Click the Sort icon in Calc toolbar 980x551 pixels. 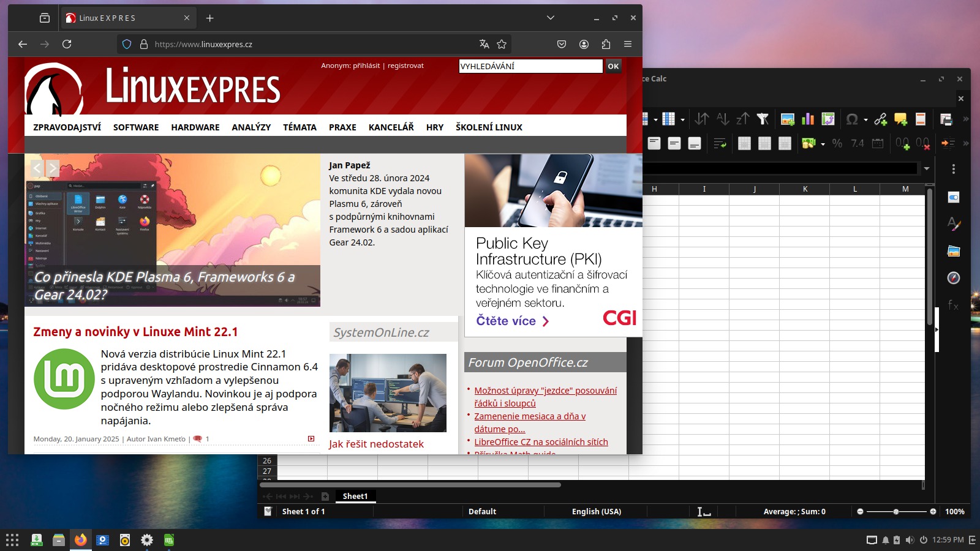[702, 119]
